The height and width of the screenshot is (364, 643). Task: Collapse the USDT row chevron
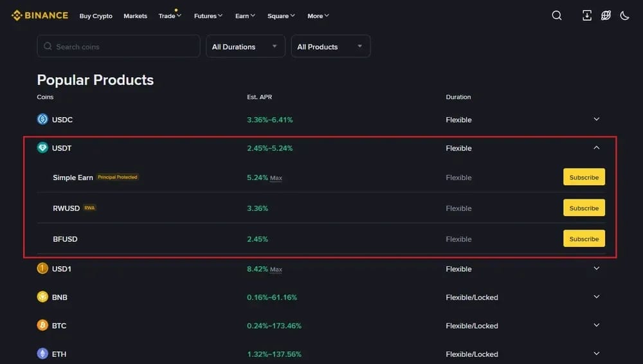[597, 148]
